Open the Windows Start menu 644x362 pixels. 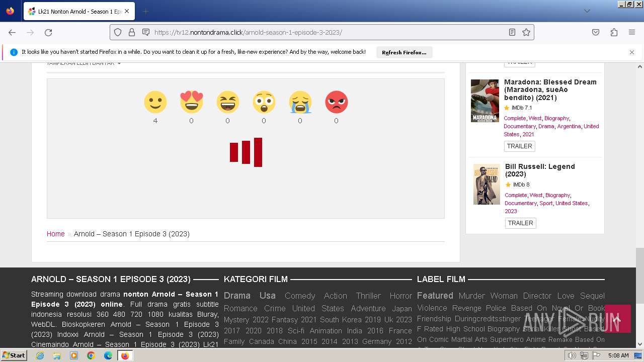pos(14,355)
